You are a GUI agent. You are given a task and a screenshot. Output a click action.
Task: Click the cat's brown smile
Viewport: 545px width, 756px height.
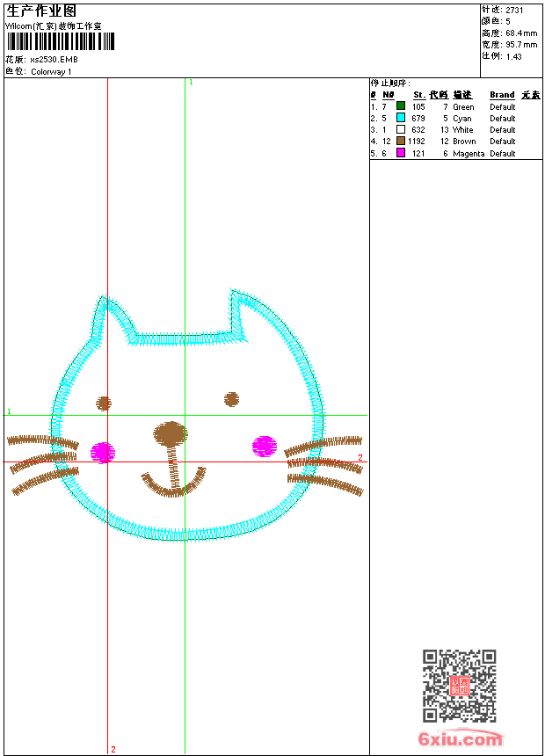click(x=174, y=483)
